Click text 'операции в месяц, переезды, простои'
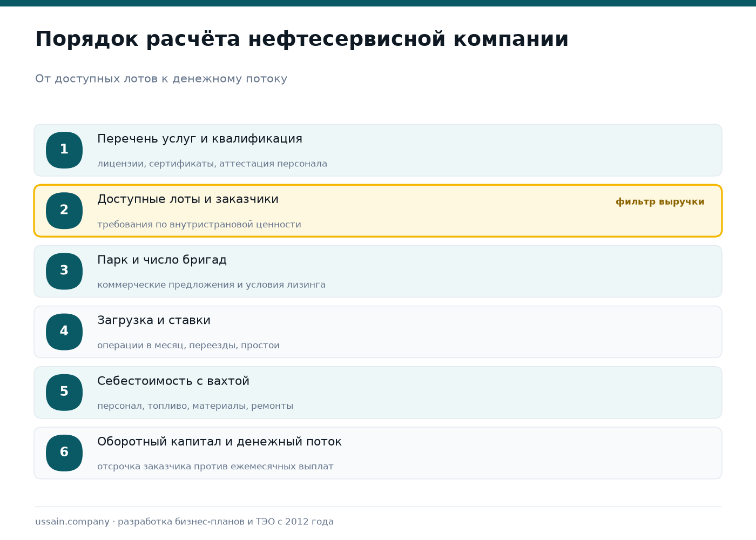This screenshot has height=540, width=756. point(188,346)
